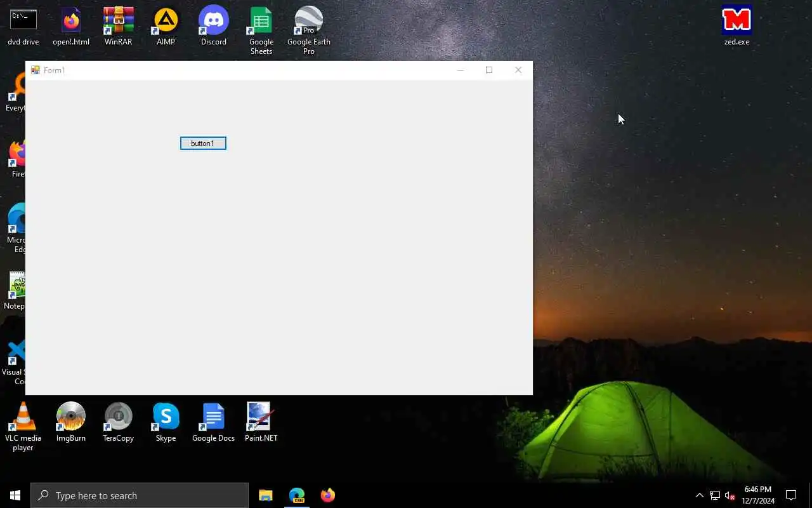The image size is (812, 508).
Task: Select the Google Earth Pro shortcut
Action: pos(309,31)
